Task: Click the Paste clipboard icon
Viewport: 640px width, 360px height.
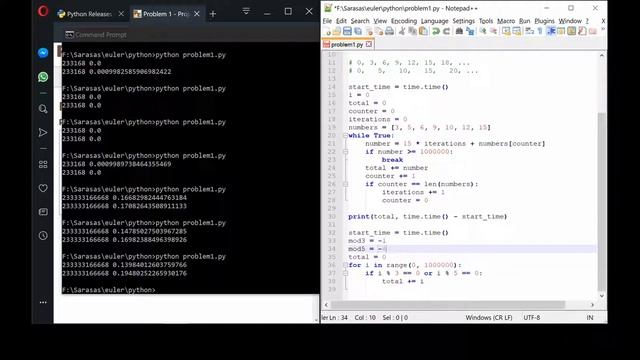Action: pos(423,31)
